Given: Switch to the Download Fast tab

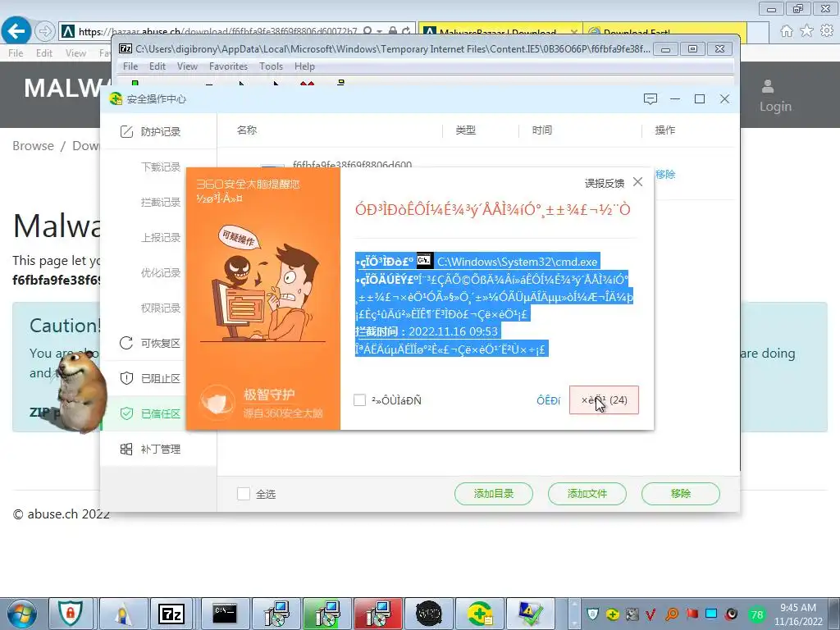Looking at the screenshot, I should pyautogui.click(x=664, y=32).
